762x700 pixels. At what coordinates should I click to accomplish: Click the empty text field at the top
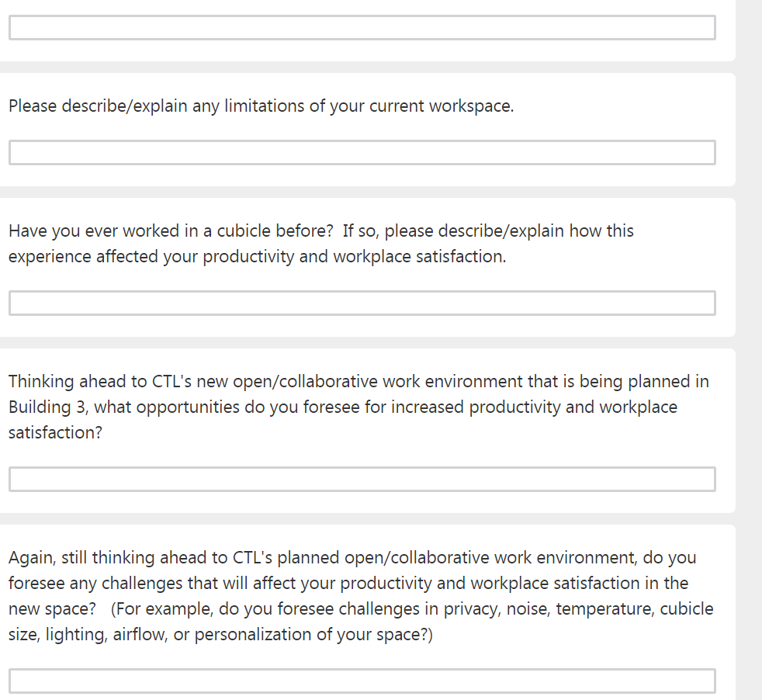coord(362,28)
